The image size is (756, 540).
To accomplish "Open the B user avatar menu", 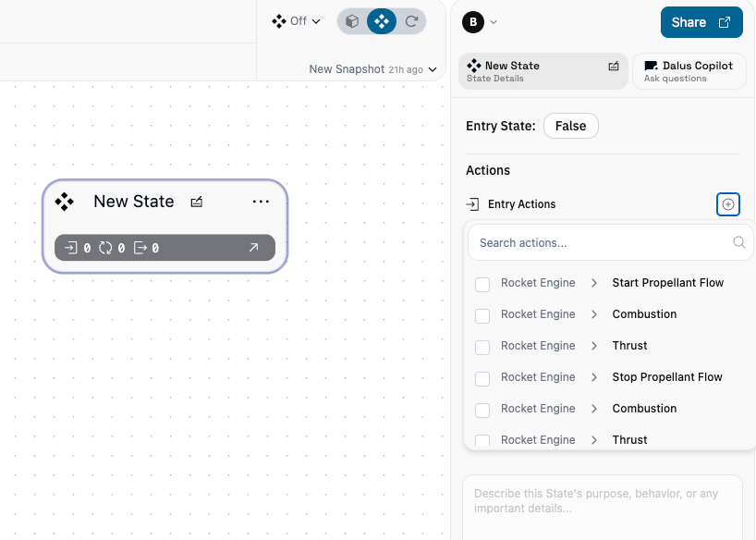I will click(473, 22).
